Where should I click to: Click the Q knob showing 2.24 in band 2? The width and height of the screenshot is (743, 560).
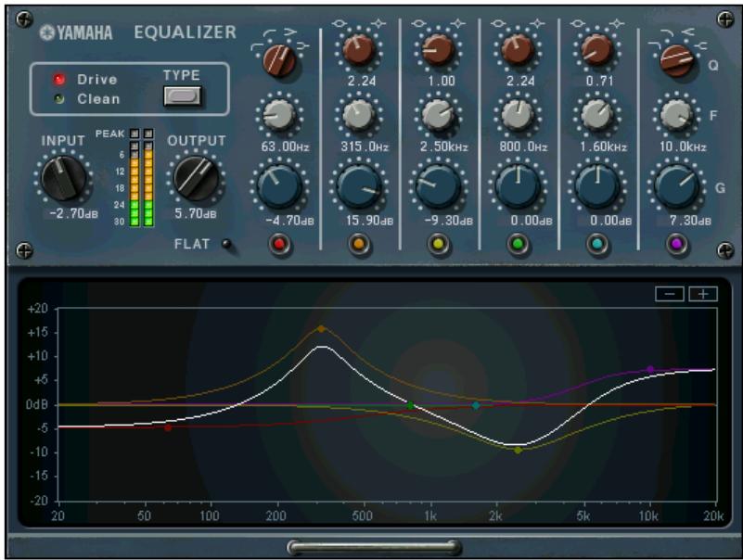[x=359, y=50]
